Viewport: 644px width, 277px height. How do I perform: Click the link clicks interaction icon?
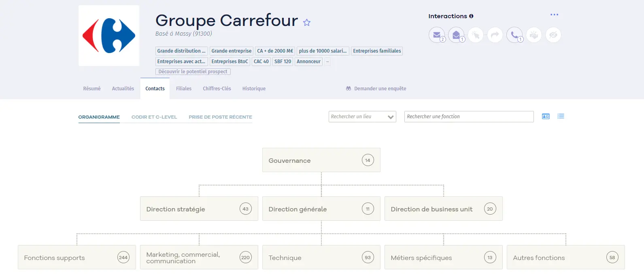point(476,35)
